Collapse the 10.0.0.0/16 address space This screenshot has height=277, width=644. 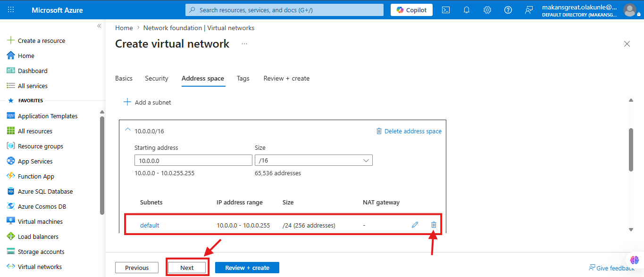[127, 130]
